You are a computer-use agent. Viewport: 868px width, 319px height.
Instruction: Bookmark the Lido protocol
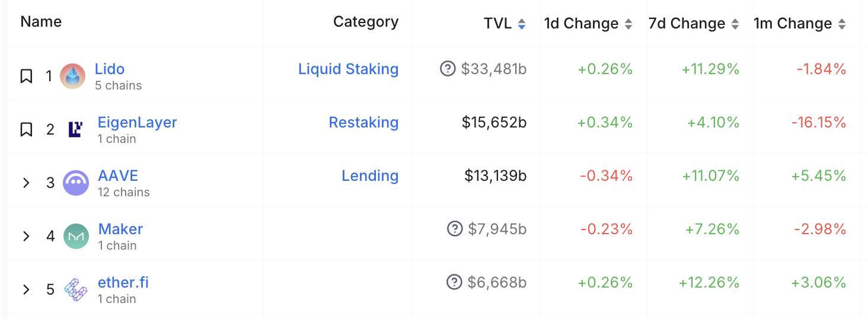click(26, 76)
